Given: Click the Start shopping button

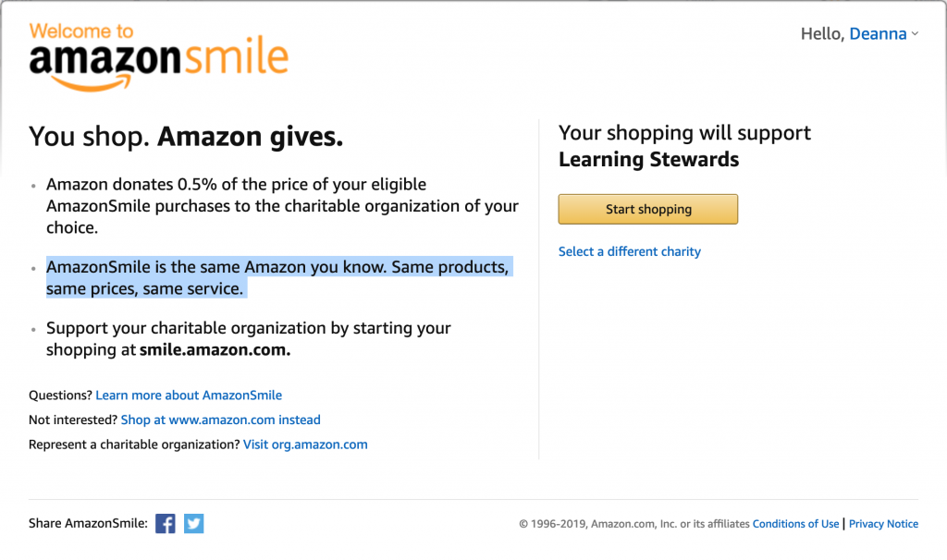Looking at the screenshot, I should tap(648, 209).
